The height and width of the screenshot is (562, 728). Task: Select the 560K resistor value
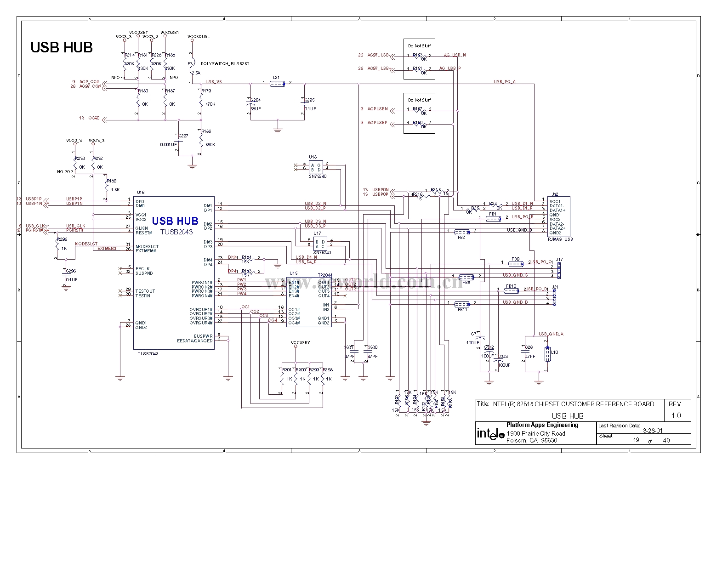tap(210, 145)
